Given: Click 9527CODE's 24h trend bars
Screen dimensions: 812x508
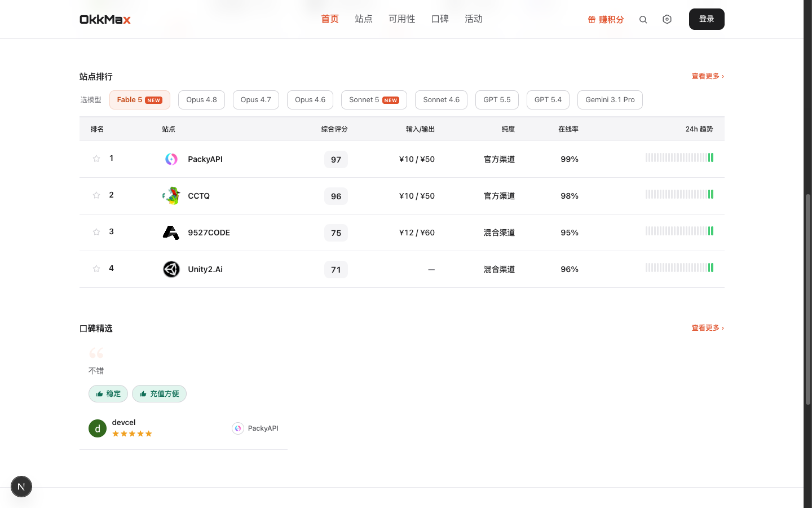Looking at the screenshot, I should [679, 231].
